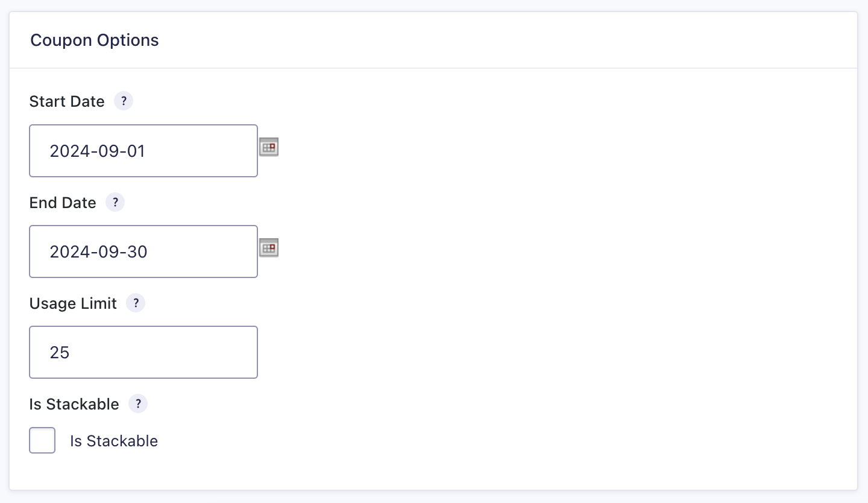This screenshot has height=503, width=868.
Task: Click the Coupon Options section header
Action: (94, 40)
